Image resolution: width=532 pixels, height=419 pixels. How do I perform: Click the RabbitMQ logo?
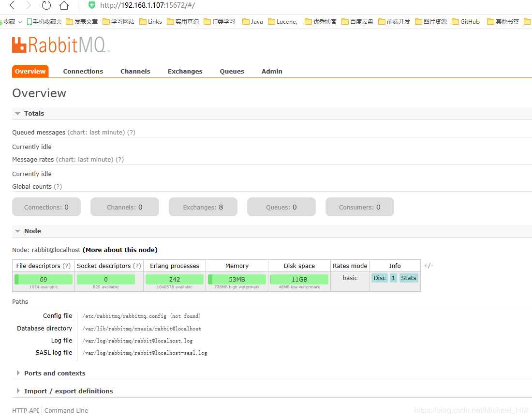(x=61, y=45)
